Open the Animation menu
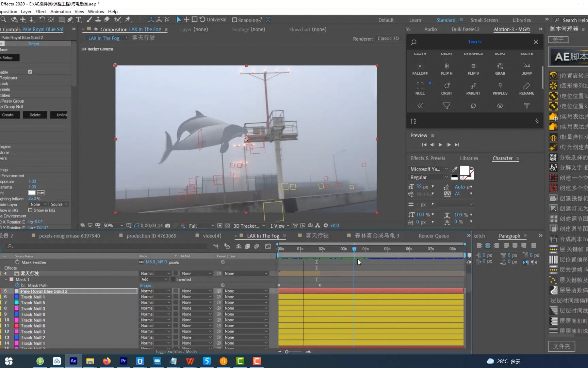 pos(61,11)
